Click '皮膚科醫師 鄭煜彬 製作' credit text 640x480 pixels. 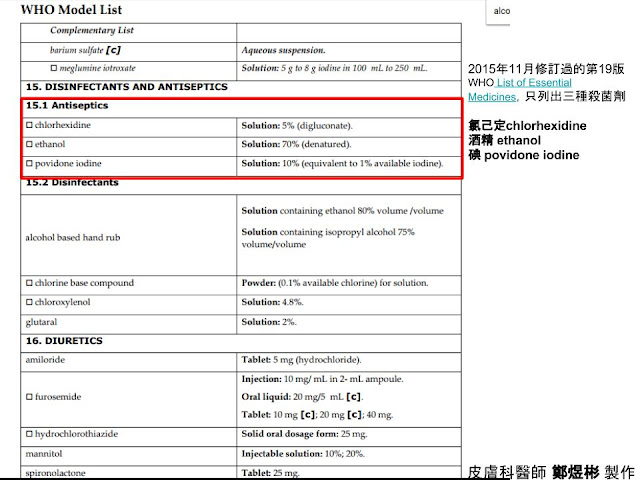point(552,472)
